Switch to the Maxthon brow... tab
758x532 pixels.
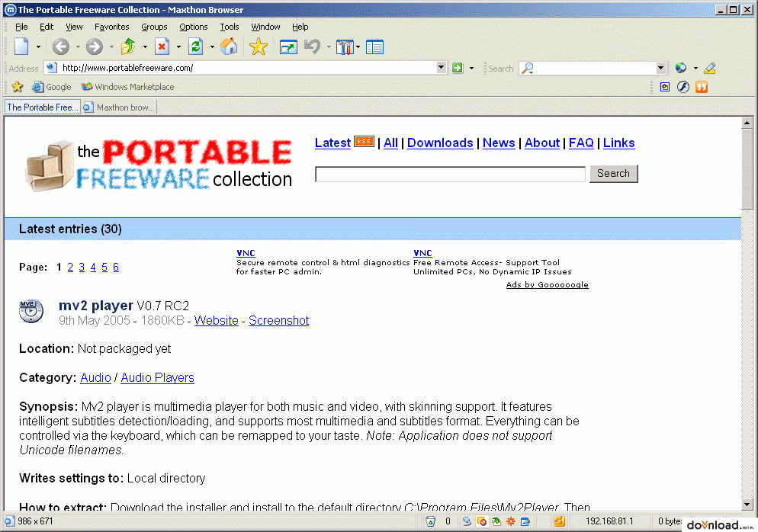119,107
